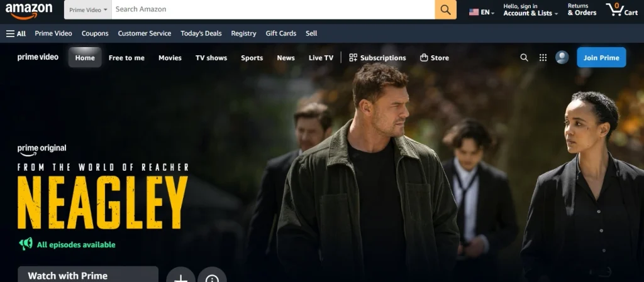
Task: Click Prime Video in the navigation bar
Action: [53, 34]
